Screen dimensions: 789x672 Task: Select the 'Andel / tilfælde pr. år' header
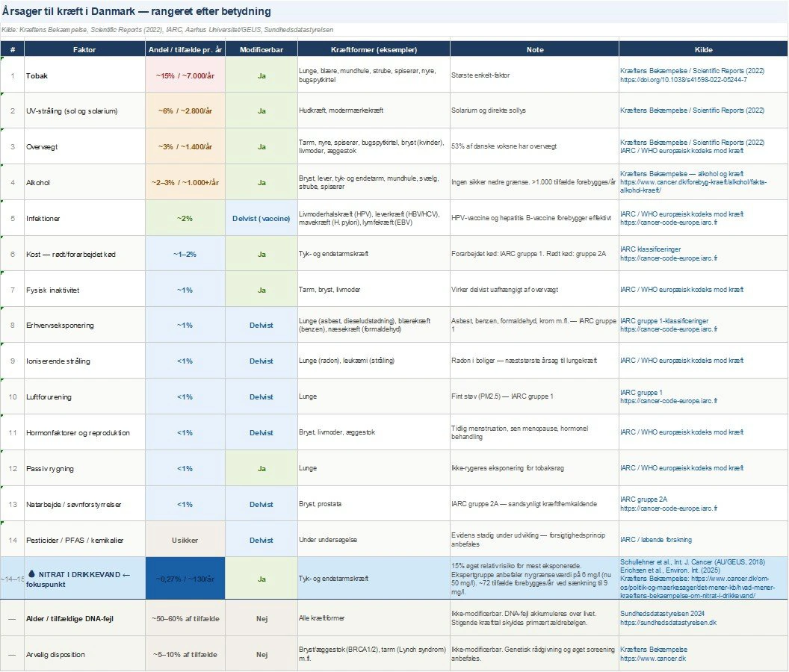pos(185,50)
